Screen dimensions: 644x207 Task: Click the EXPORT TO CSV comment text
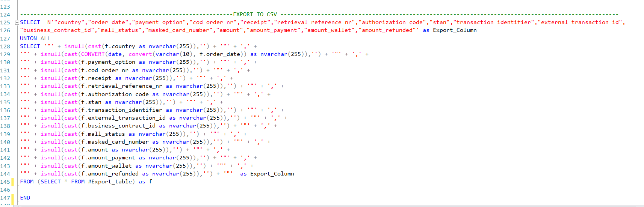(x=255, y=14)
